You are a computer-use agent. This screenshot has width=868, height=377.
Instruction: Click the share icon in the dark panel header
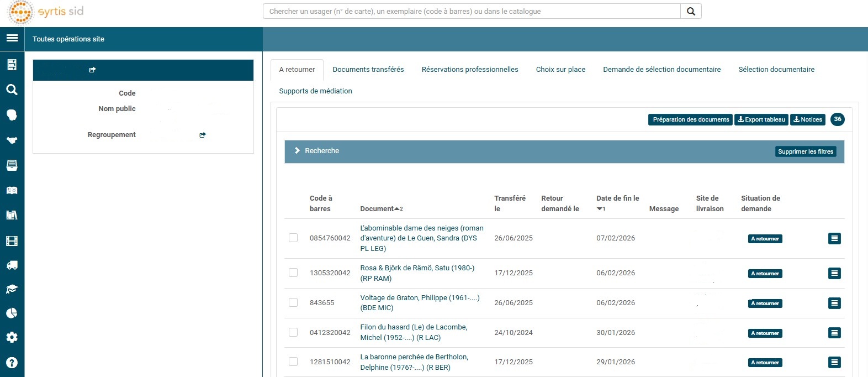click(92, 70)
